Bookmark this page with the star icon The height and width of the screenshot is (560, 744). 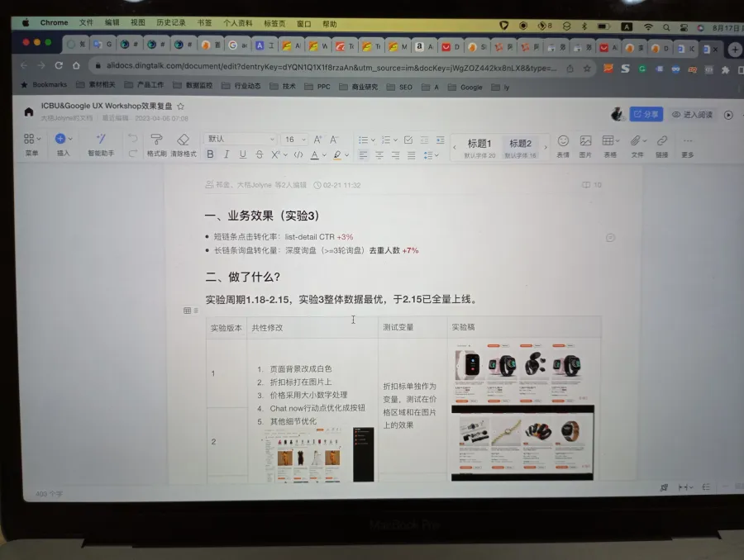pyautogui.click(x=587, y=69)
